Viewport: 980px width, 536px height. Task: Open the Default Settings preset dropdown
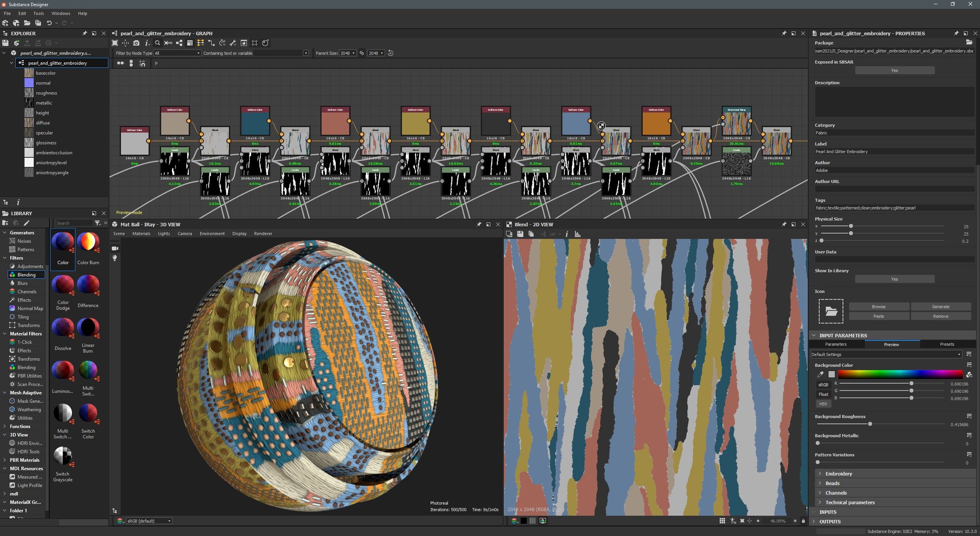[886, 355]
